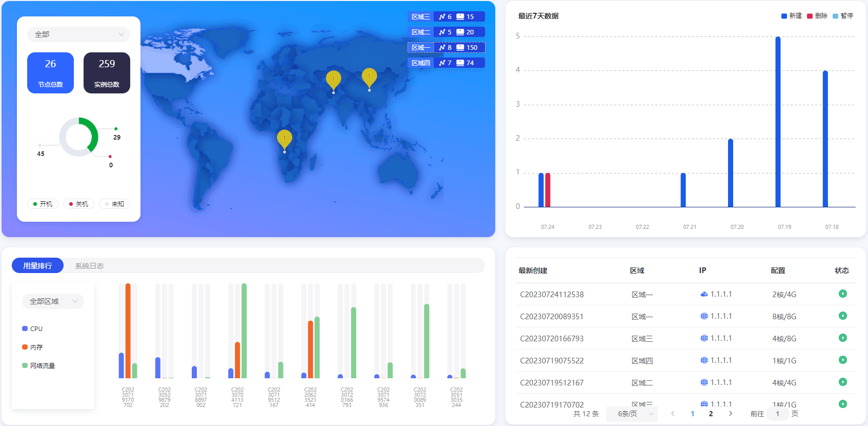Click the map pin over Africa
This screenshot has height=426, width=868.
click(x=284, y=139)
